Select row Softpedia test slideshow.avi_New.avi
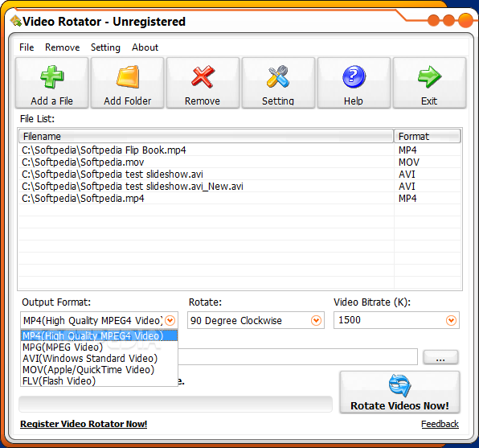 tap(239, 187)
